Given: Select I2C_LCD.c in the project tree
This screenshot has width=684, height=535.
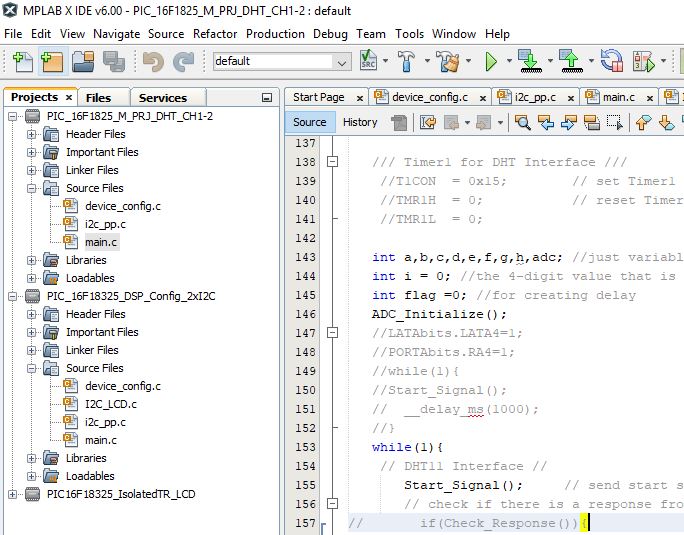Looking at the screenshot, I should (x=111, y=405).
